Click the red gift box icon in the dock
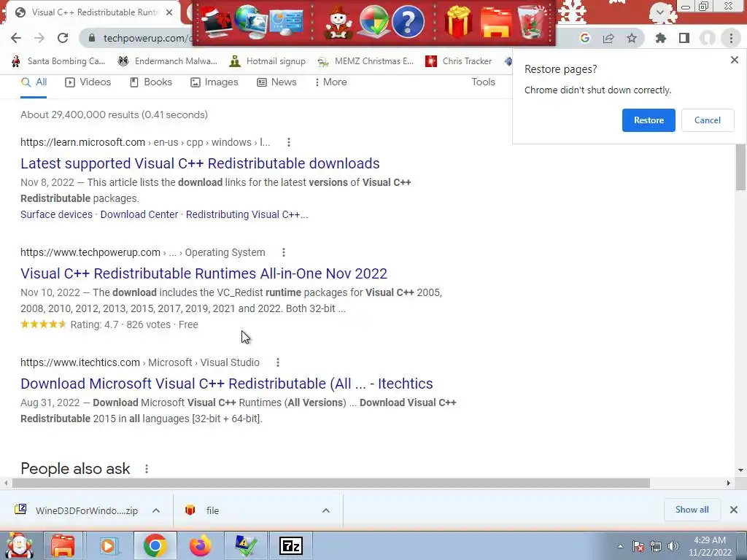Image resolution: width=747 pixels, height=560 pixels. (x=458, y=22)
